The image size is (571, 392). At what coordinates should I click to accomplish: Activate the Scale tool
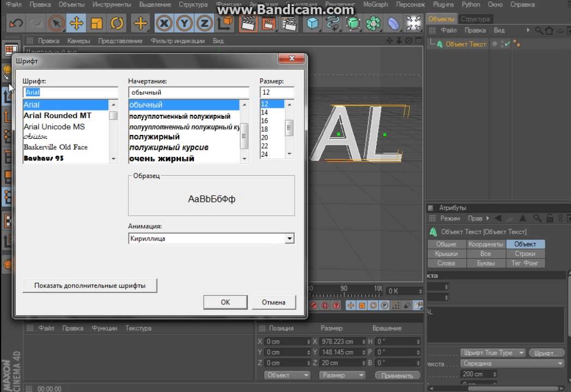[x=96, y=23]
